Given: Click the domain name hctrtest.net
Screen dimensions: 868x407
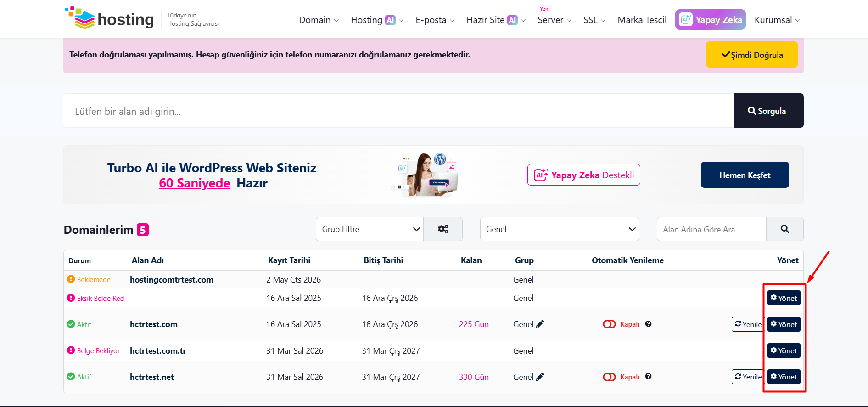Looking at the screenshot, I should pos(152,377).
